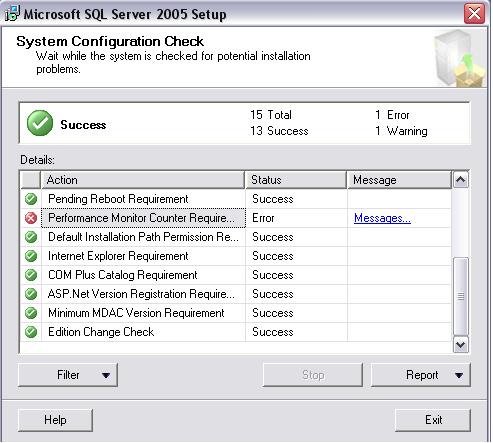This screenshot has width=493, height=443.
Task: Sort the list by the Status column header
Action: pyautogui.click(x=296, y=180)
